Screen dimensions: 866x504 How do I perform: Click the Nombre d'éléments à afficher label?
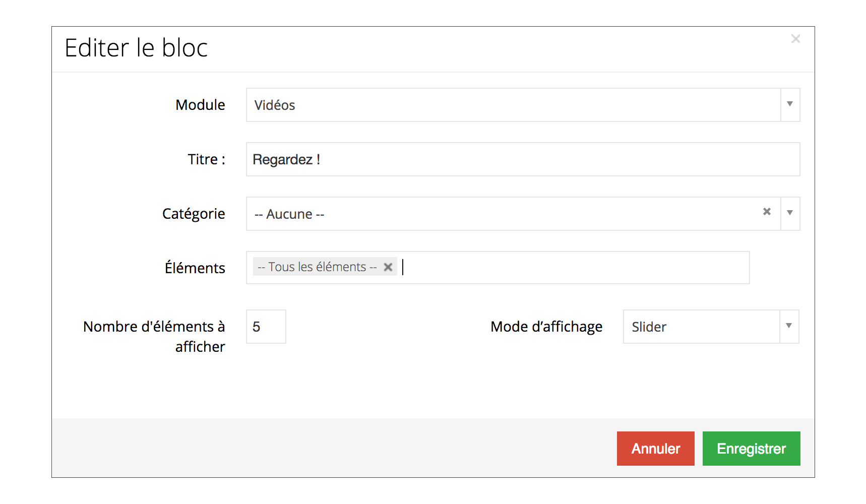pyautogui.click(x=154, y=337)
